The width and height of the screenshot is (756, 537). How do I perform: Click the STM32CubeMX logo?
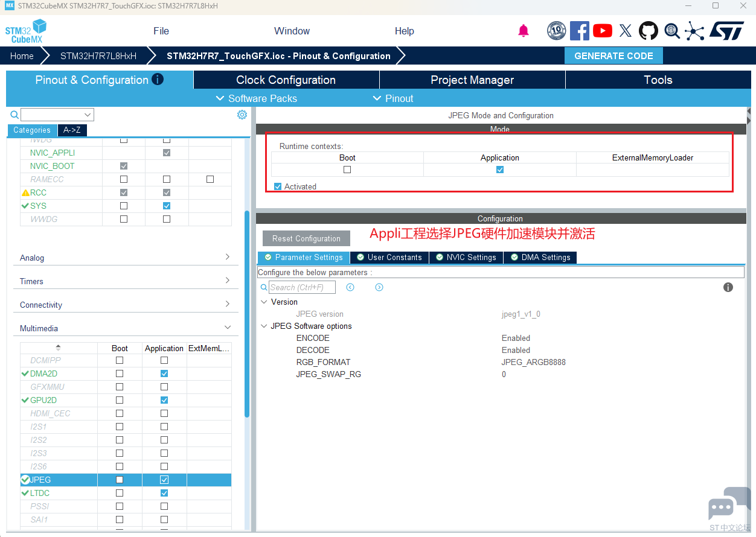click(25, 31)
